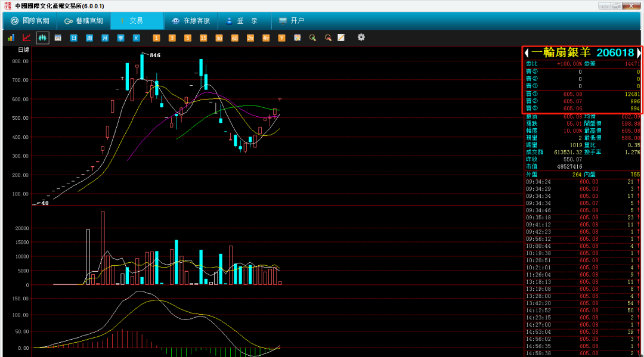Screen dimensions: 644x357
Task: Click the 日線 chart label
Action: coord(24,49)
